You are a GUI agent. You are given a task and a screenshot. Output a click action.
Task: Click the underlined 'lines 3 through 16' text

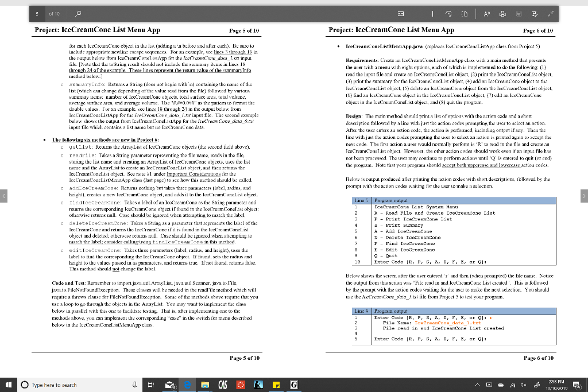click(233, 52)
